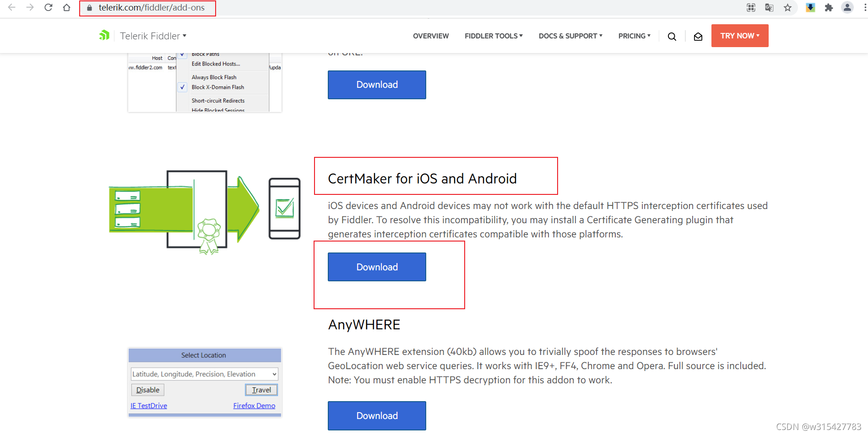Open site search magnifier icon
Image resolution: width=868 pixels, height=435 pixels.
coord(672,37)
